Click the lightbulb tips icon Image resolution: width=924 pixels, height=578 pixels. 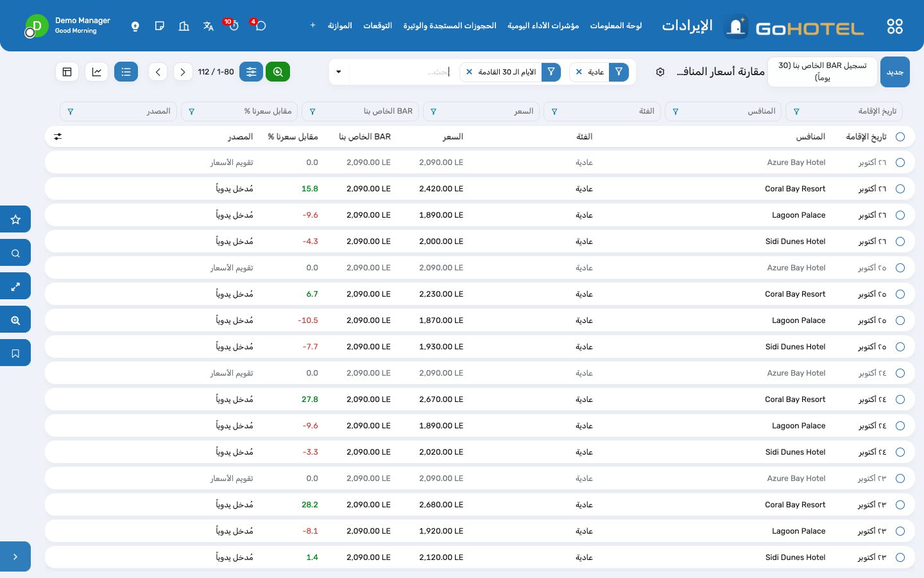tap(135, 26)
